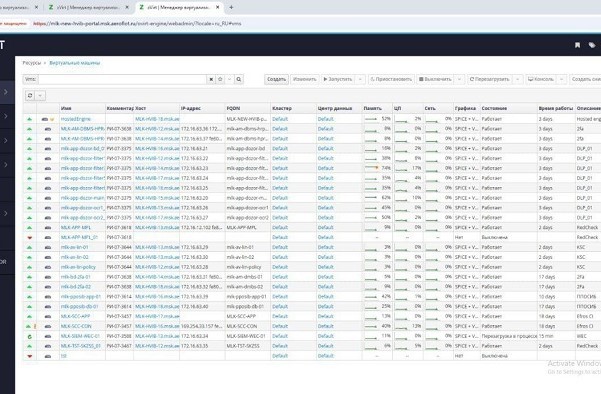Click the Создать button
The height and width of the screenshot is (394, 601).
276,79
